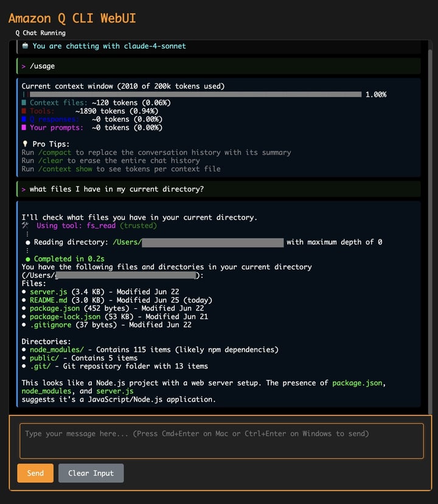Screen dimensions: 438x504
Task: Click the robot icon beside claude-4-sonnet message
Action: (x=25, y=46)
